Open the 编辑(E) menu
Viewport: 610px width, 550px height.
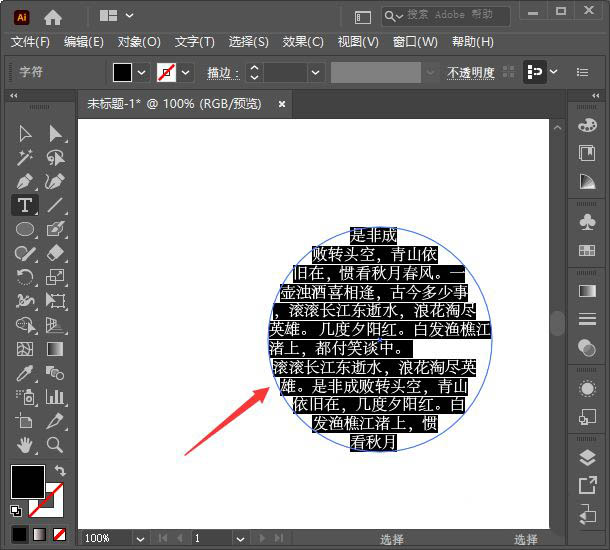point(84,42)
